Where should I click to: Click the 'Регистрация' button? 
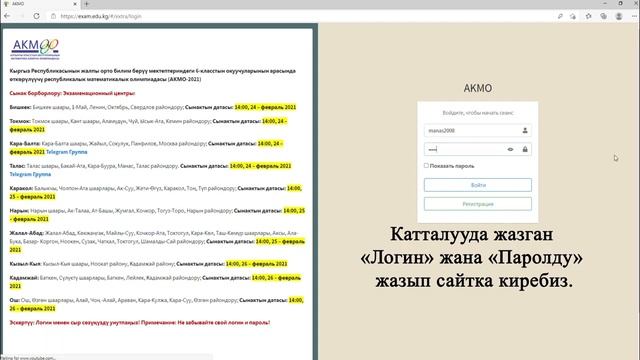tap(478, 204)
